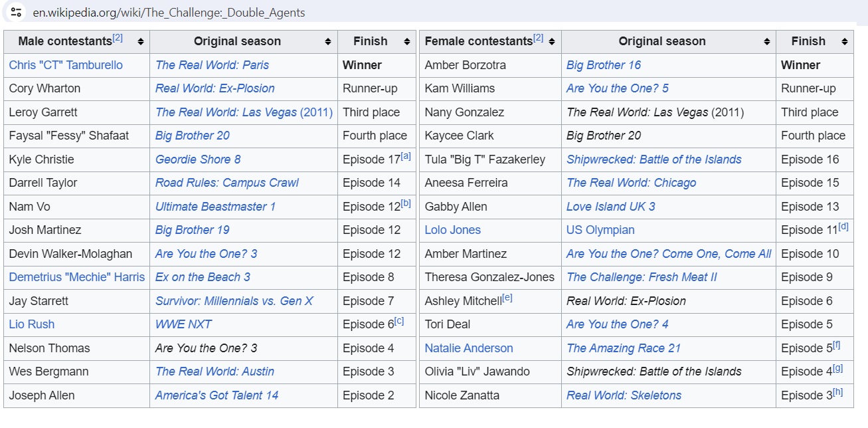Click the Wikipedia URL in the address bar

tap(169, 13)
